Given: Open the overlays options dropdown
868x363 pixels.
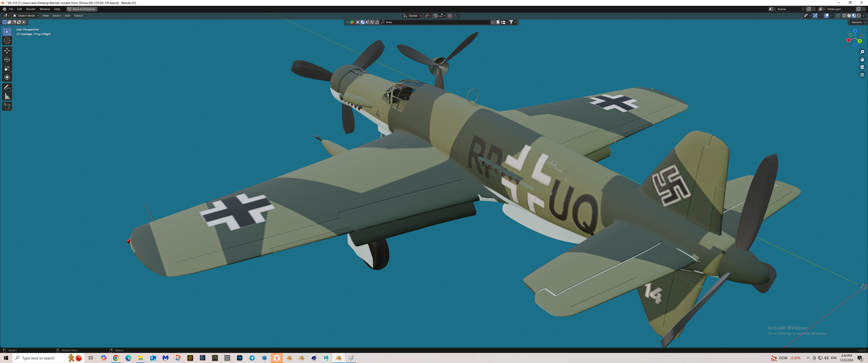Looking at the screenshot, I should (x=832, y=15).
